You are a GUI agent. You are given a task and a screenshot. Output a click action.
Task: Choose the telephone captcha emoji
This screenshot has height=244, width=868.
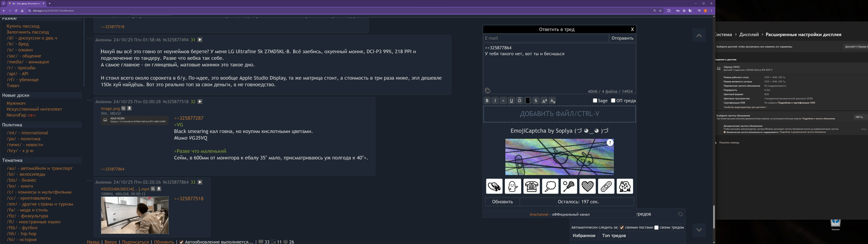[x=531, y=186]
